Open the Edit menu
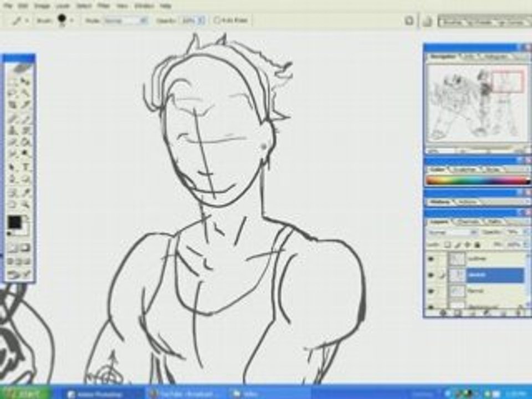Screen dimensions: 532x399 [x=23, y=6]
